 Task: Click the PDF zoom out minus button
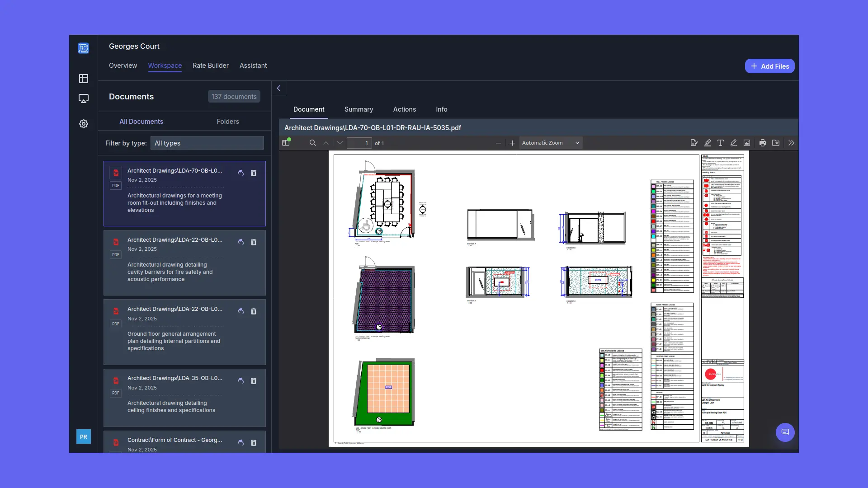click(x=498, y=143)
